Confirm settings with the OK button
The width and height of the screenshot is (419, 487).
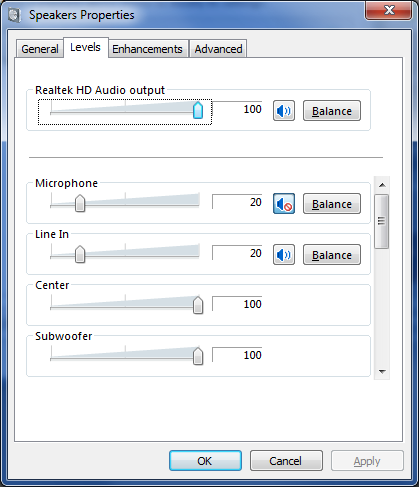205,461
